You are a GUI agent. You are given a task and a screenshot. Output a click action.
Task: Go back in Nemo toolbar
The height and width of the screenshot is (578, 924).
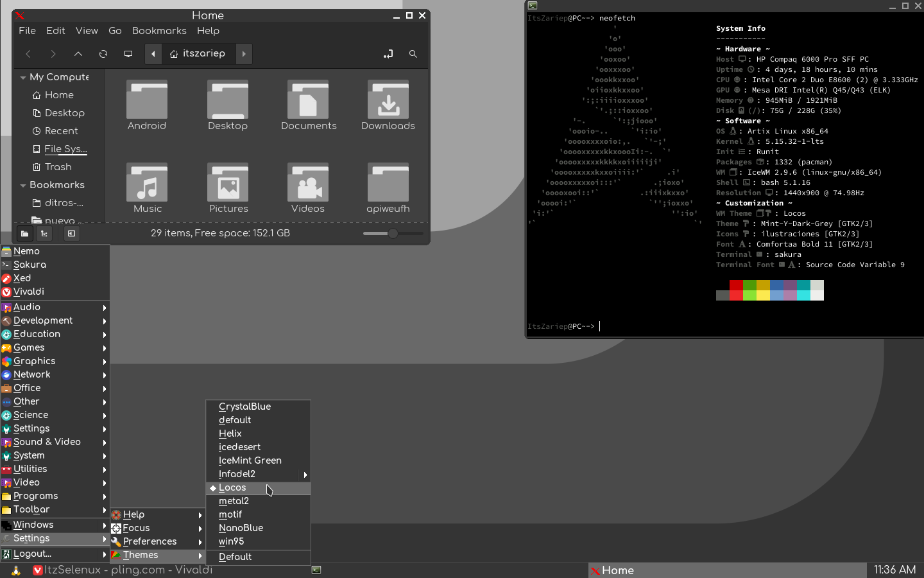pos(28,54)
